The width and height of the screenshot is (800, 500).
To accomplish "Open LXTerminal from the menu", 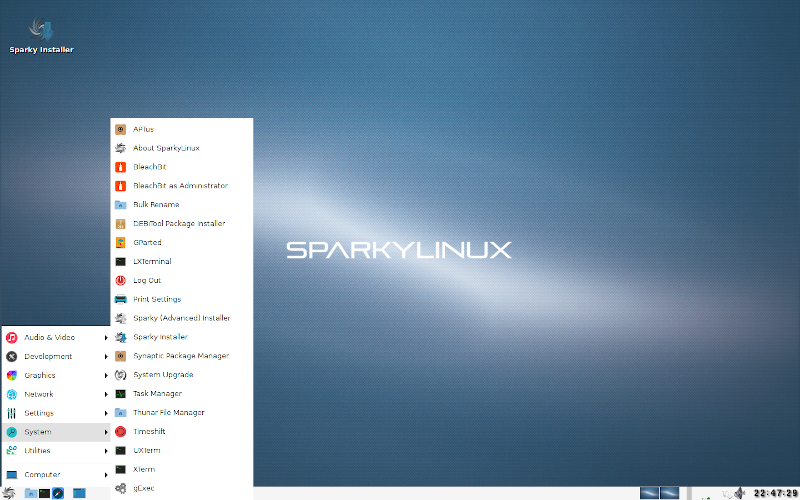I will coord(182,261).
